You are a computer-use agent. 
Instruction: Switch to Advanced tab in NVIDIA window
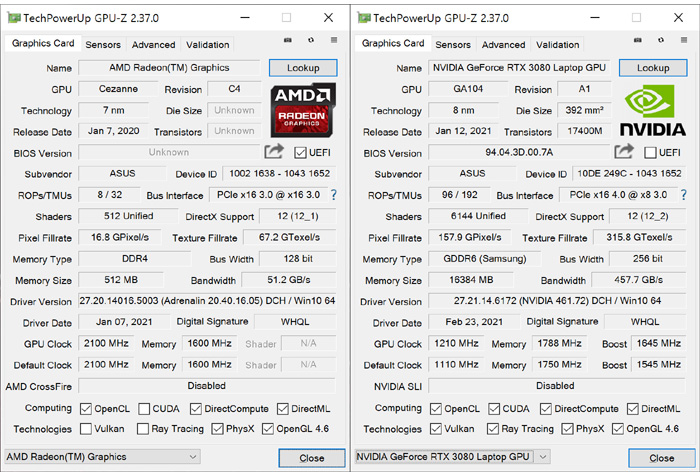click(x=503, y=45)
